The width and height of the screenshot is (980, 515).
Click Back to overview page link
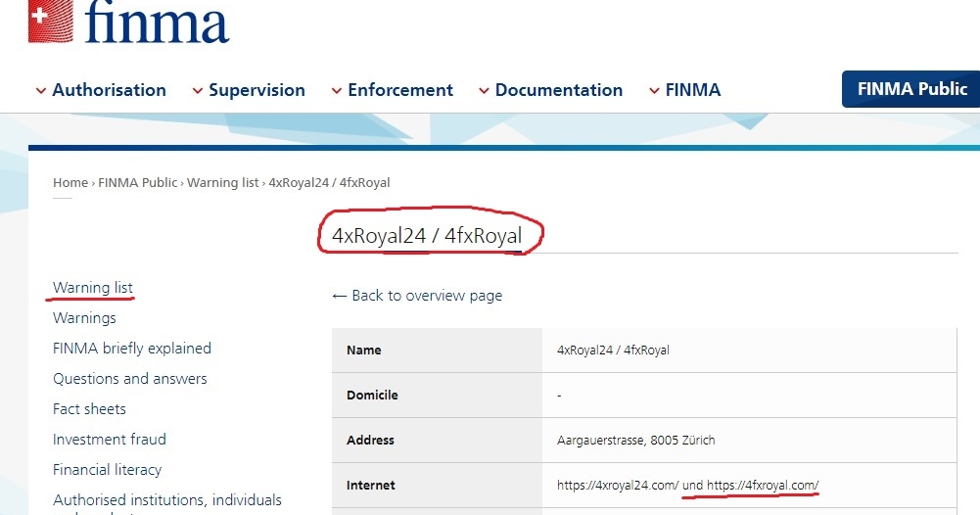click(x=427, y=296)
